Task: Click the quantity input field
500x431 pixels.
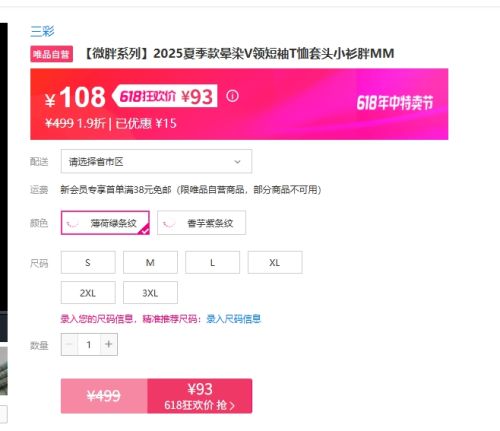Action: (x=89, y=344)
